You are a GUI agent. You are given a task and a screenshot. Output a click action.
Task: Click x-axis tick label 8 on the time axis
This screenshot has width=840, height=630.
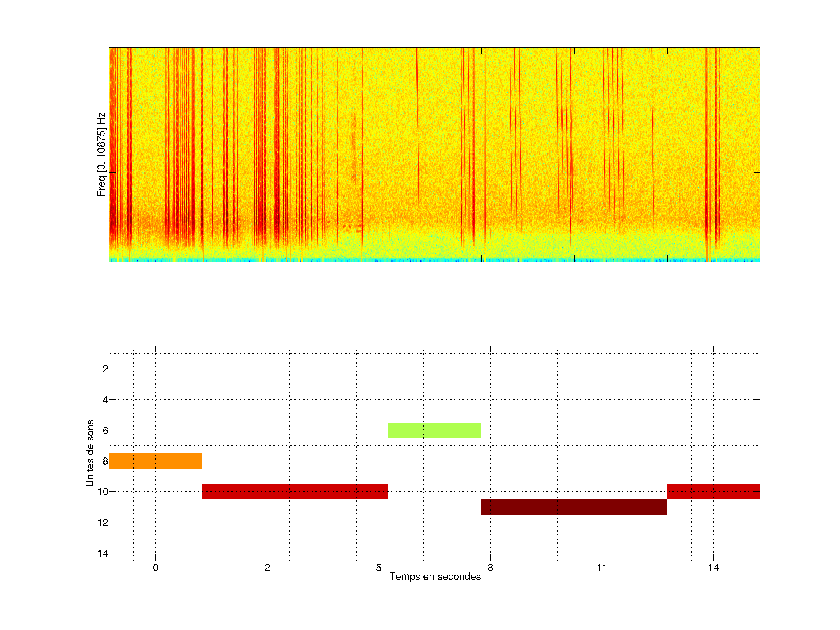(490, 568)
